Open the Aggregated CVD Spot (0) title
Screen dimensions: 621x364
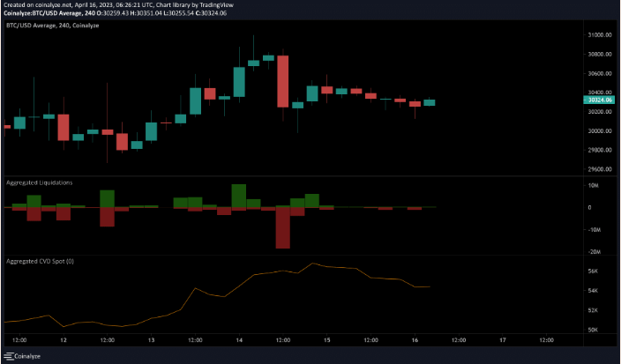click(40, 261)
